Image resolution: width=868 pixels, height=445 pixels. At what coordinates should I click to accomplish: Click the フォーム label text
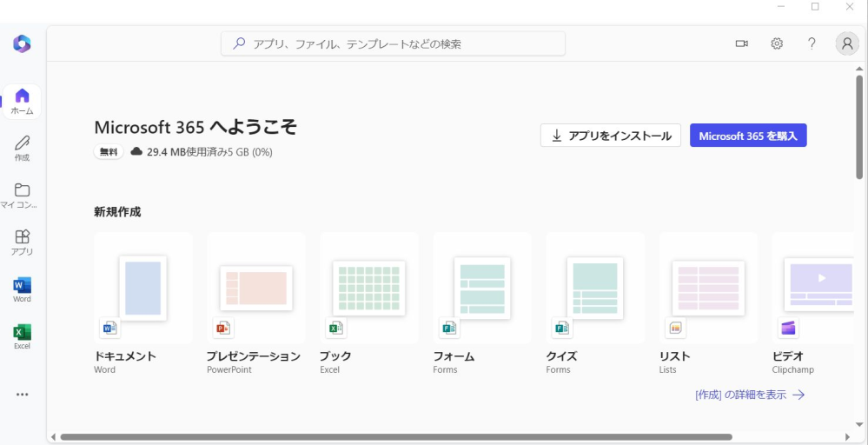tap(454, 355)
